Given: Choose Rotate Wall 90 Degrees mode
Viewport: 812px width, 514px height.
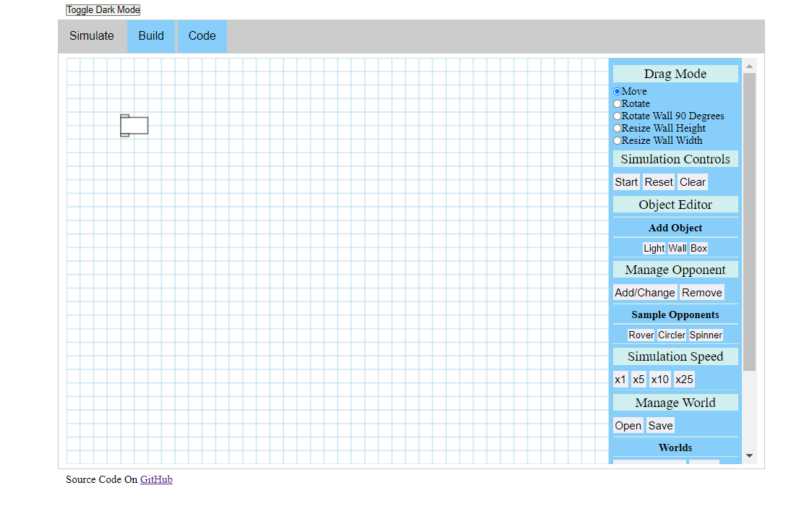Looking at the screenshot, I should click(x=617, y=116).
